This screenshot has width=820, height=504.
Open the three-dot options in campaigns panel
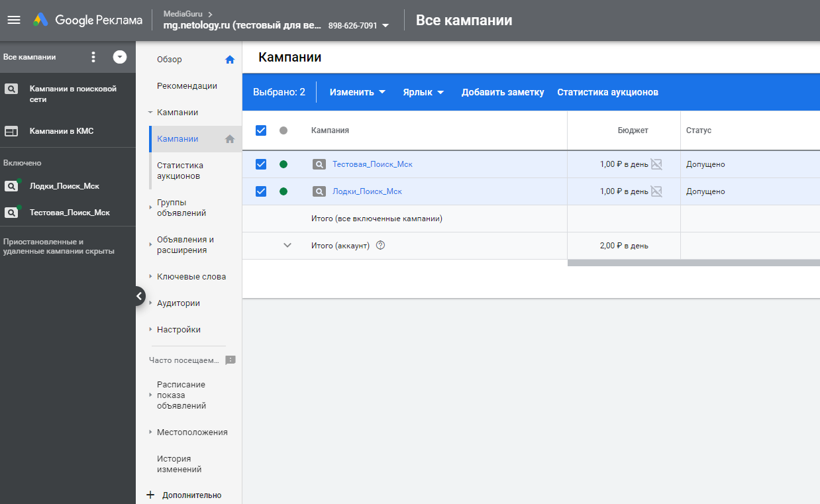click(x=93, y=57)
